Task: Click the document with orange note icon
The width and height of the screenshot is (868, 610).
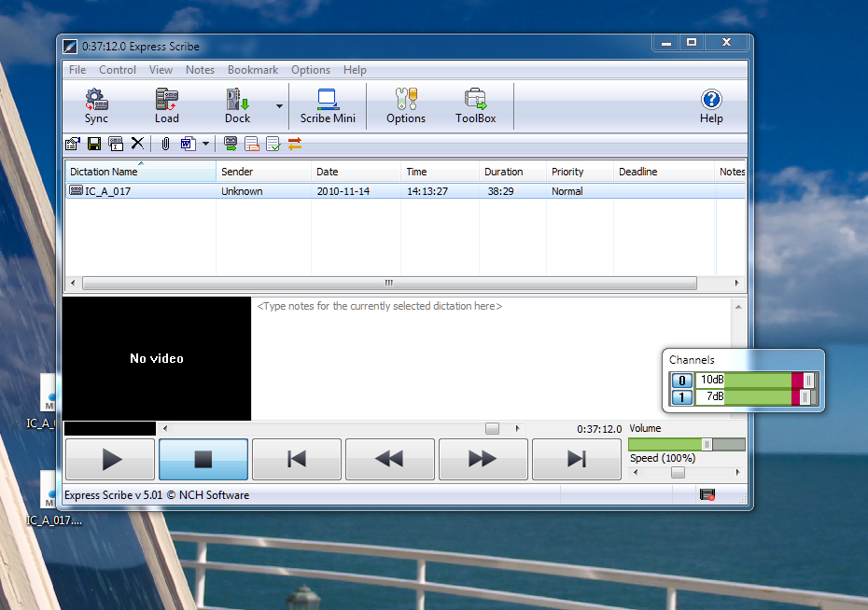Action: click(252, 145)
